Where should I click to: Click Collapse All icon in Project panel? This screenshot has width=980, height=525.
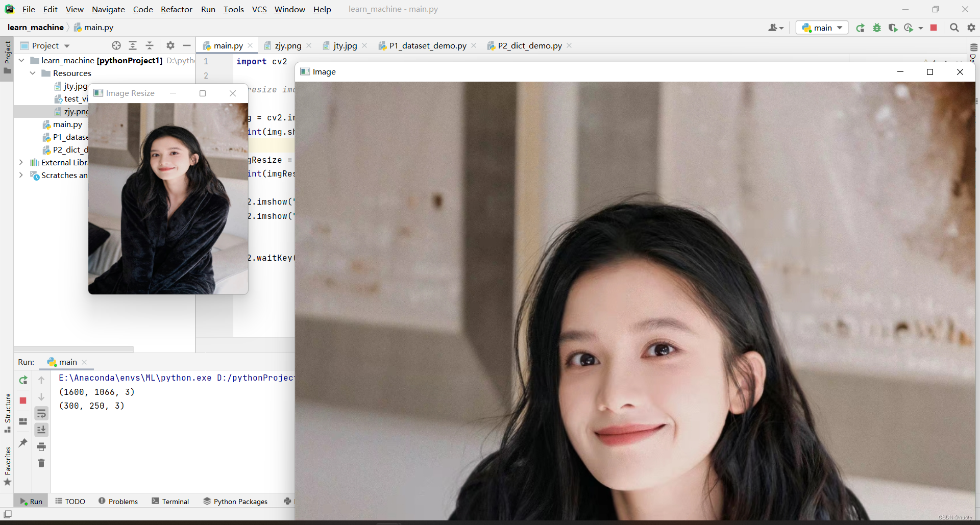[x=150, y=45]
